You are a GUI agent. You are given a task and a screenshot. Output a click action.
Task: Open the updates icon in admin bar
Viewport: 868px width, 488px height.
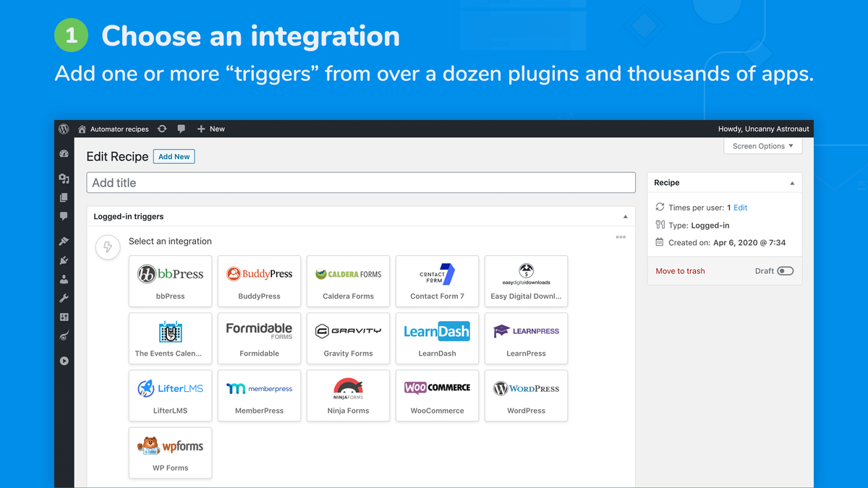[162, 129]
